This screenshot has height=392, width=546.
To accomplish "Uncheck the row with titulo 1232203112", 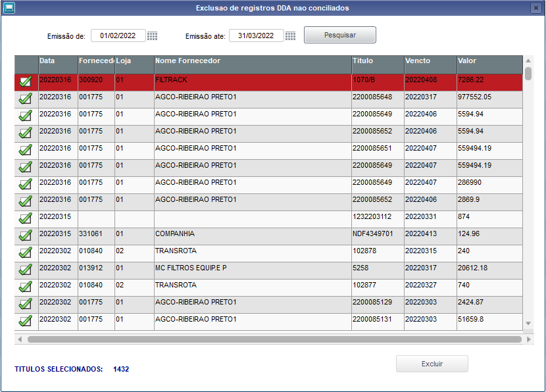I will point(26,219).
